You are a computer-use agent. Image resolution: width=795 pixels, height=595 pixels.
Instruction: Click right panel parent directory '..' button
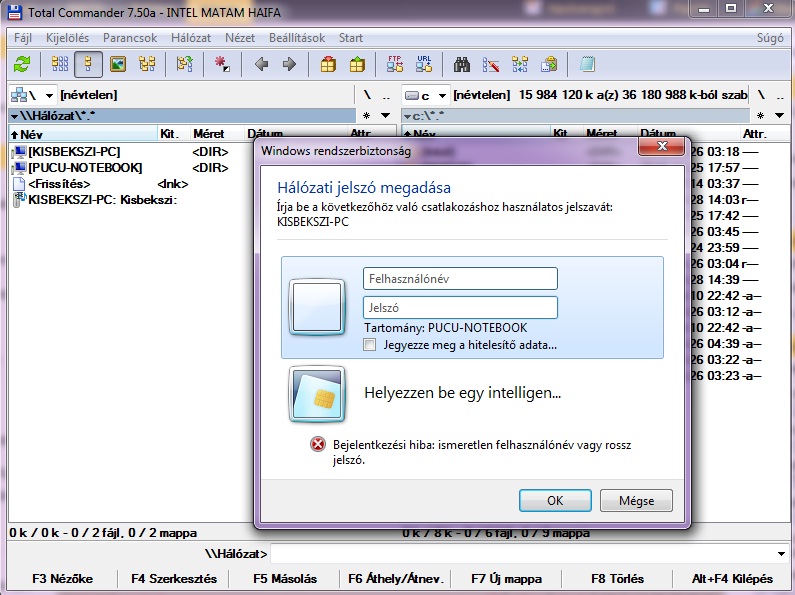tap(780, 95)
